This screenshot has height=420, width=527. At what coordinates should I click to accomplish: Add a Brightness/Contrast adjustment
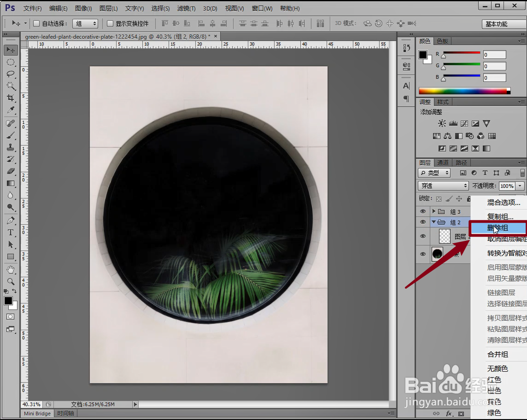click(442, 123)
